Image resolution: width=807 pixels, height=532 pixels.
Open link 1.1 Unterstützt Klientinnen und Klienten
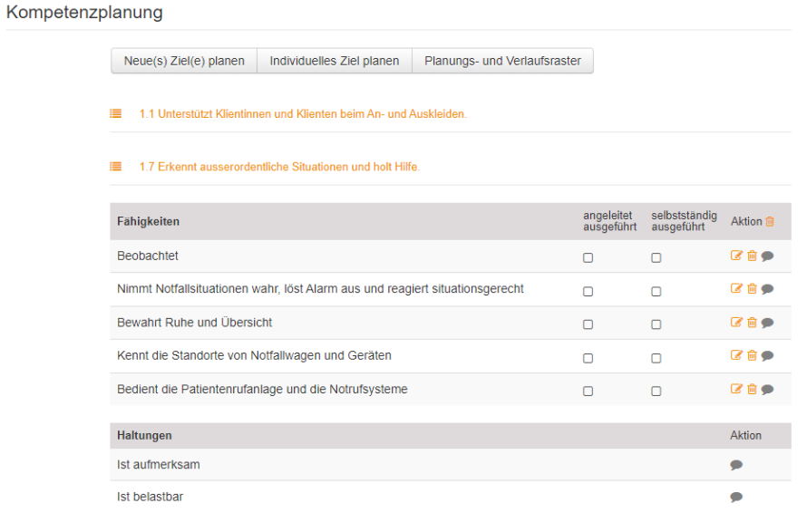click(303, 114)
